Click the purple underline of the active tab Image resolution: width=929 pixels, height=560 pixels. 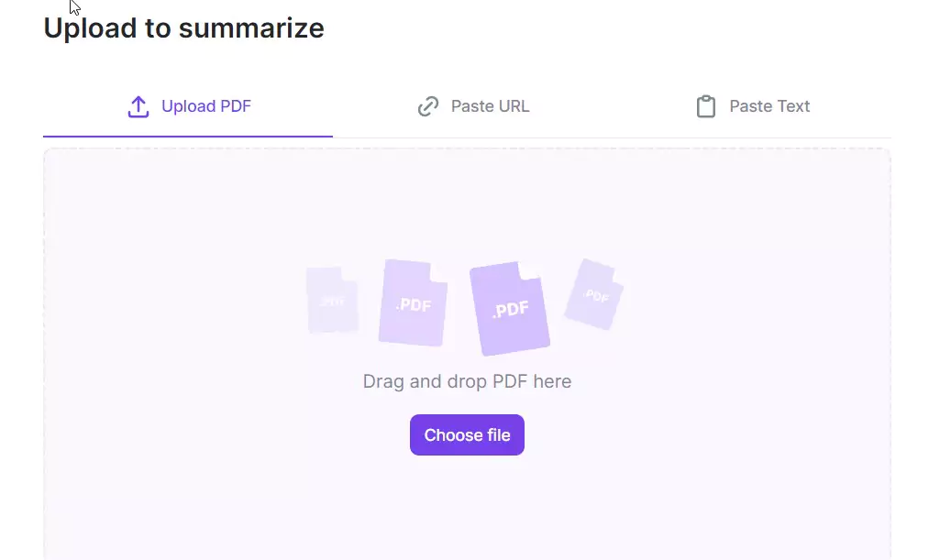tap(188, 137)
